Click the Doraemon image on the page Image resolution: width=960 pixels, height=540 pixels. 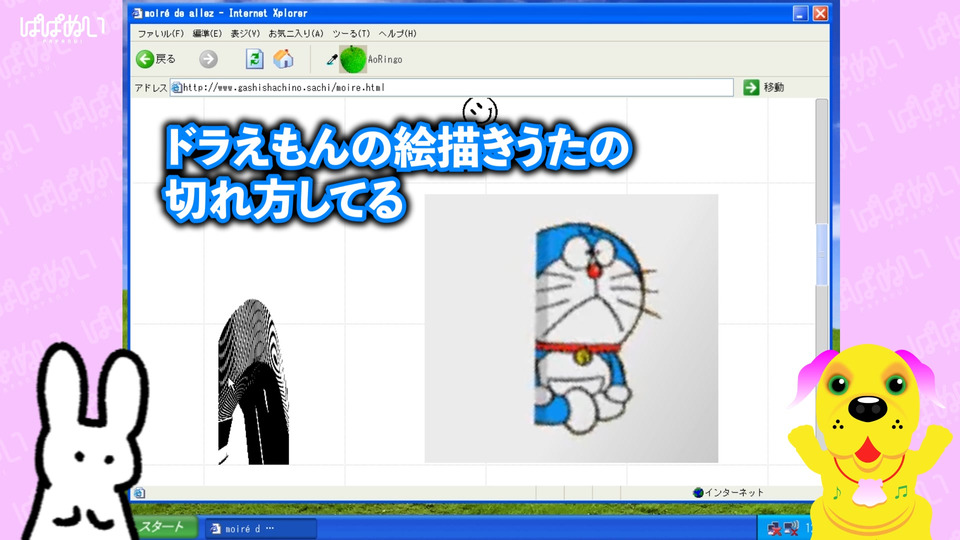[571, 328]
